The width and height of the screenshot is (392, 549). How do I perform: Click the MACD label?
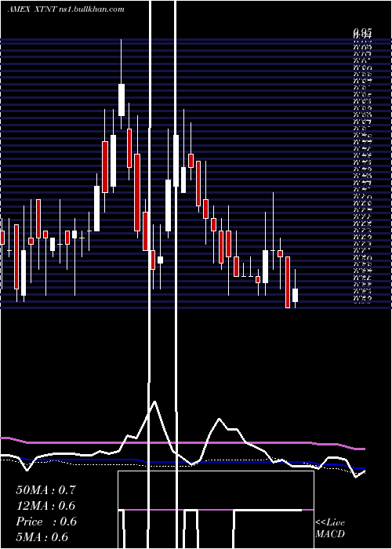(x=330, y=534)
